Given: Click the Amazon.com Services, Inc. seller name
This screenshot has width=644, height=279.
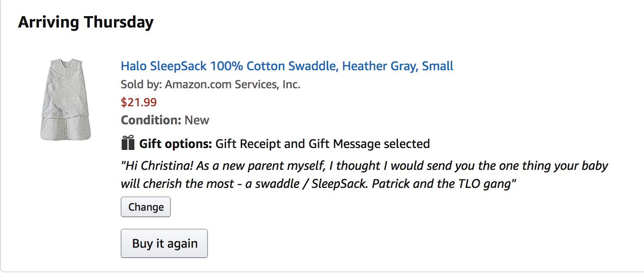Looking at the screenshot, I should click(x=233, y=84).
